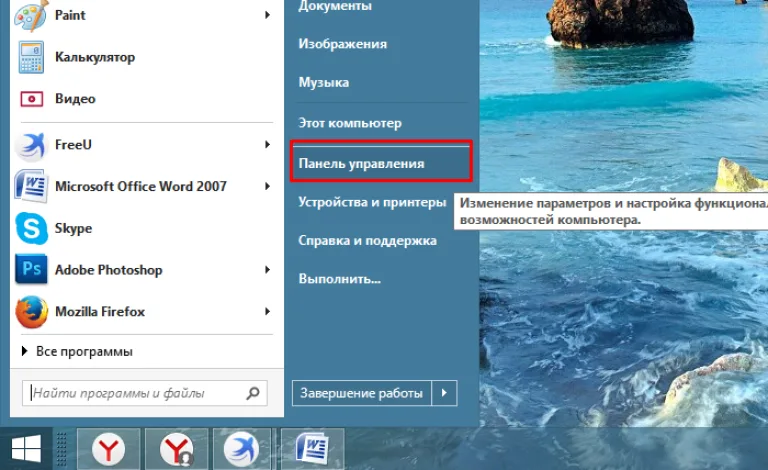The height and width of the screenshot is (470, 768).
Task: Open Справка и поддержка
Action: pos(367,240)
